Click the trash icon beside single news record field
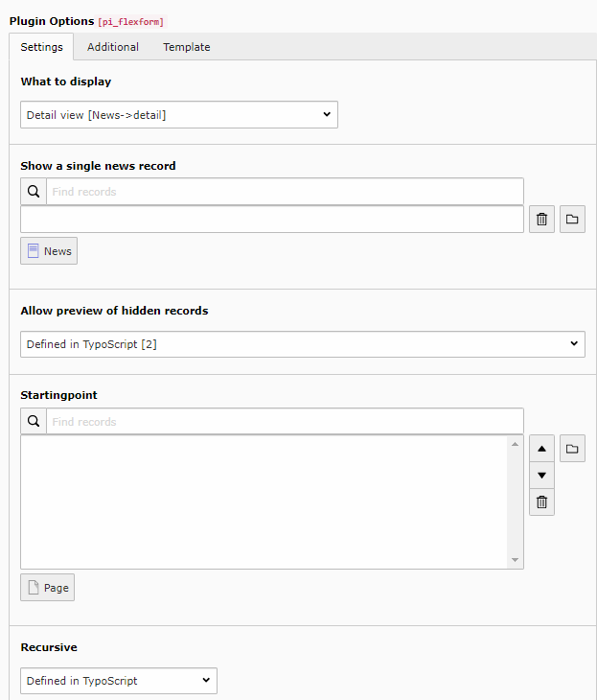 coord(541,220)
